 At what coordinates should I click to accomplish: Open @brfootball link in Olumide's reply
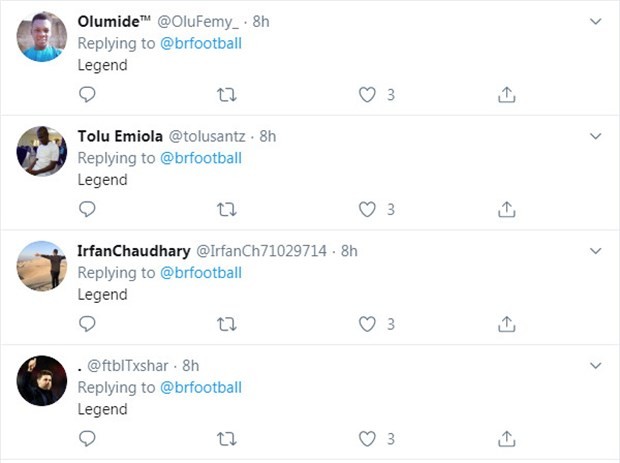pos(201,43)
